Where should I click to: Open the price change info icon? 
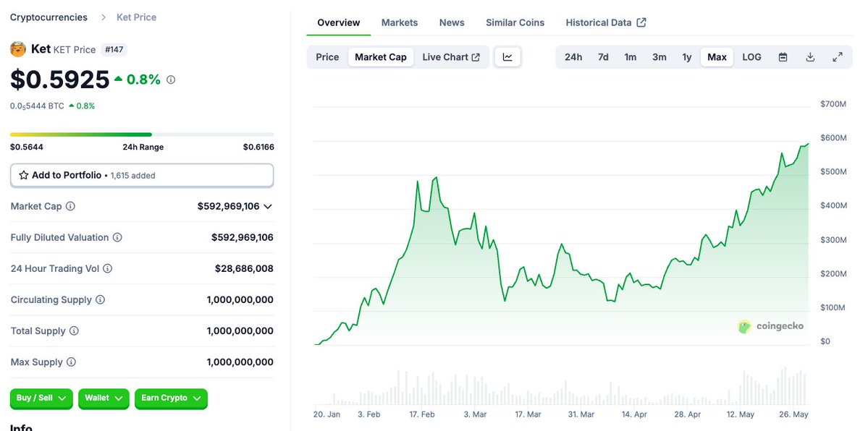coord(171,80)
